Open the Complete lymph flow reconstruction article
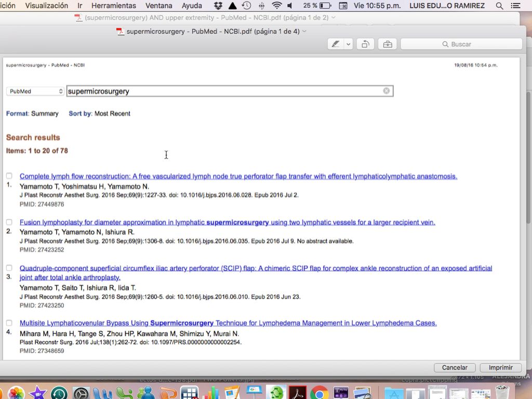 238,177
